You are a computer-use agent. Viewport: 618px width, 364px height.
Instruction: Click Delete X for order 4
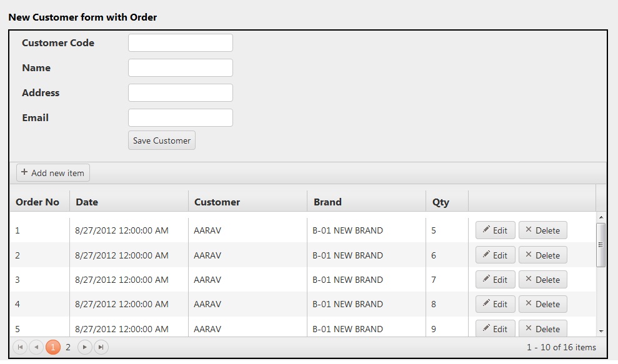542,304
